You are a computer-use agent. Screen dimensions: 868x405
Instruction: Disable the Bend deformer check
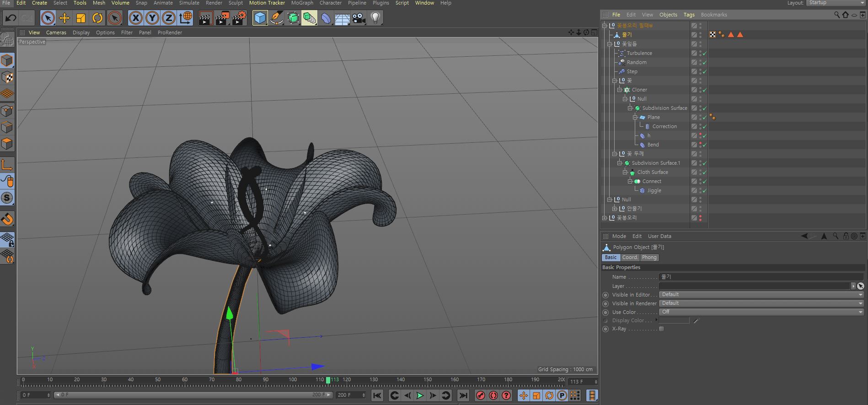tap(705, 145)
